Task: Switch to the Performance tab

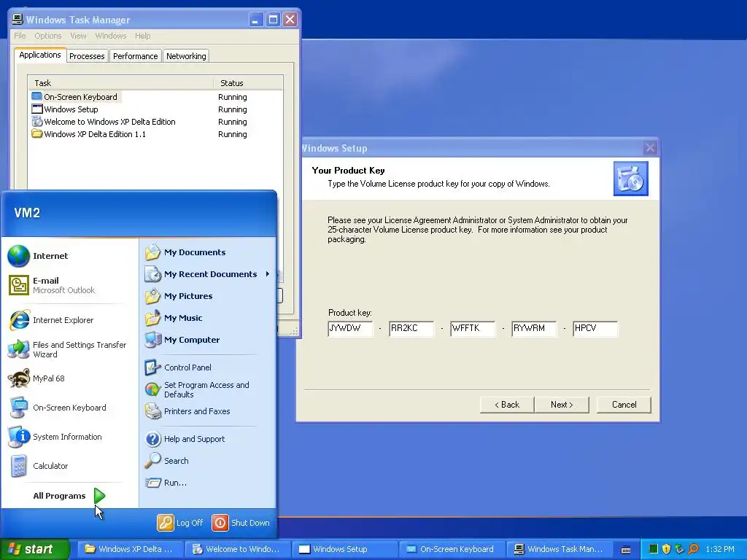Action: click(x=135, y=56)
